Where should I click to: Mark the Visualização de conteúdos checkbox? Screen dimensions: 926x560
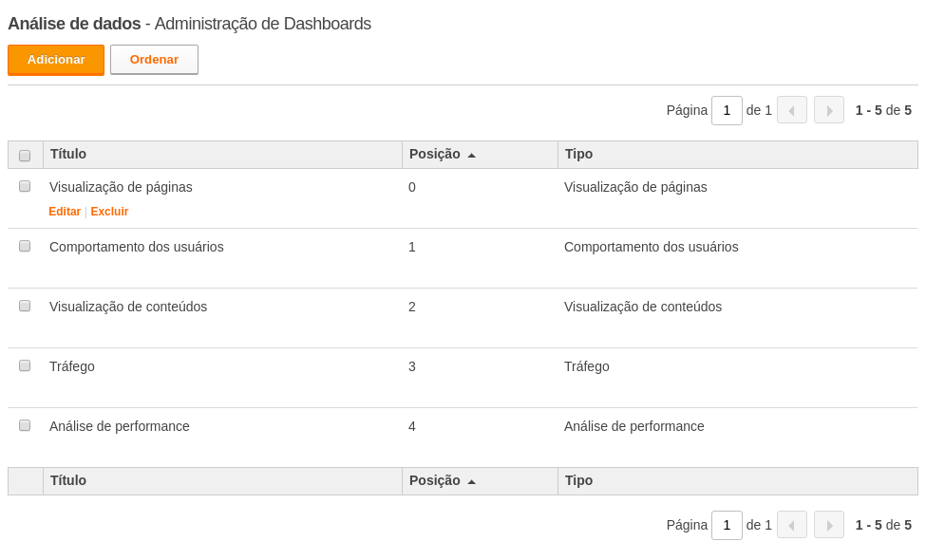(25, 306)
